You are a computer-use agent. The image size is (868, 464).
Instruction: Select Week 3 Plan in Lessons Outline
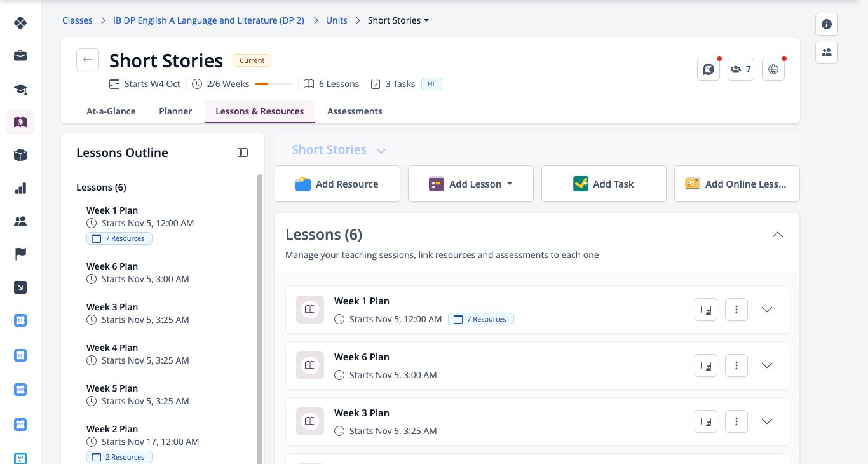point(112,307)
